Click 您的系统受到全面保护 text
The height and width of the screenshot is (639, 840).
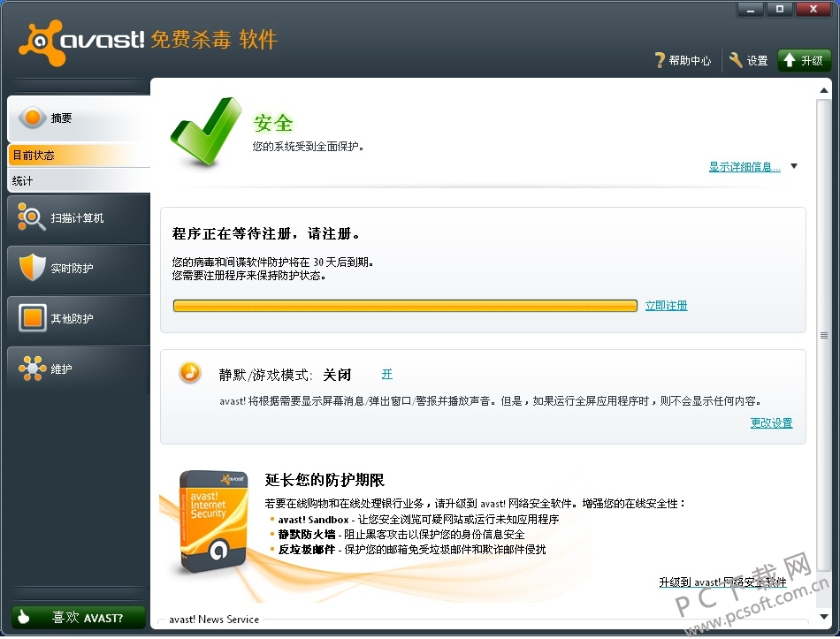click(308, 146)
